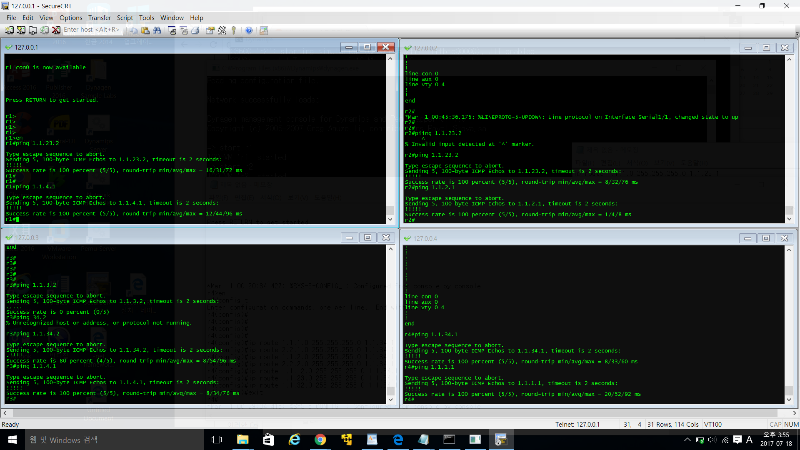
Task: Click '% Invalid input detected' line
Action: tap(469, 144)
